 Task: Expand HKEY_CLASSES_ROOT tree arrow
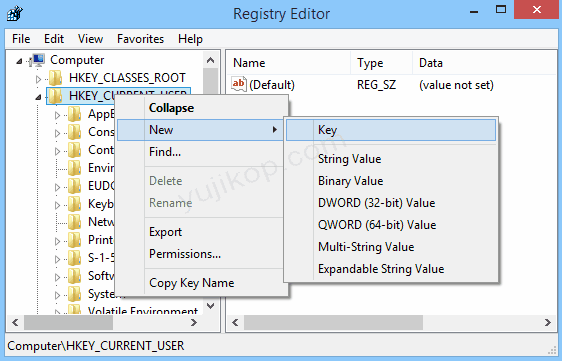(x=38, y=79)
